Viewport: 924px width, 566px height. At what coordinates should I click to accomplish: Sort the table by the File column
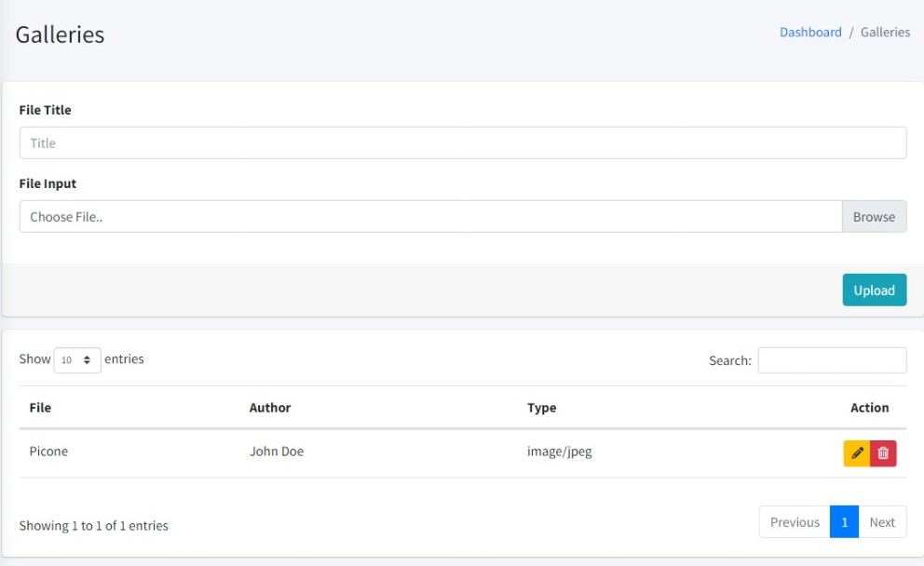point(40,408)
